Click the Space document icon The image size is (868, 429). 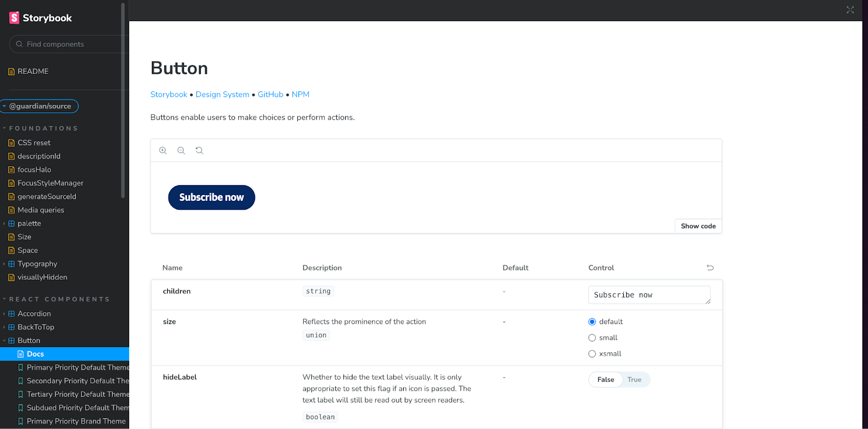click(11, 251)
